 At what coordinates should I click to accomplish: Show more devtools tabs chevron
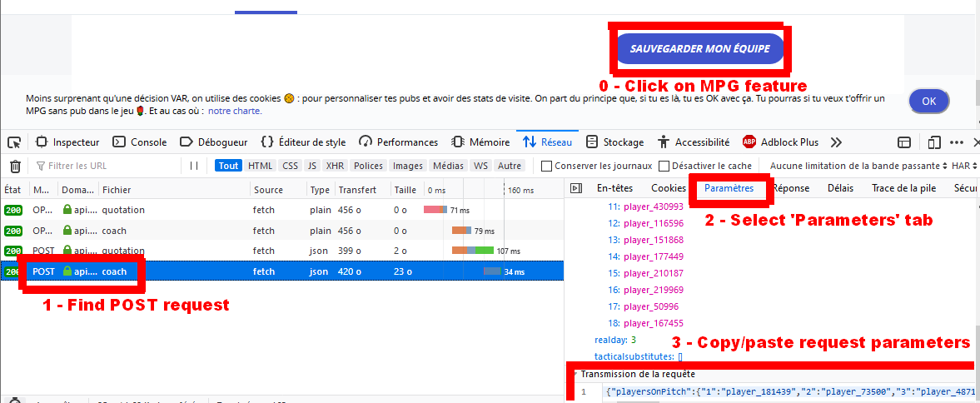coord(836,142)
